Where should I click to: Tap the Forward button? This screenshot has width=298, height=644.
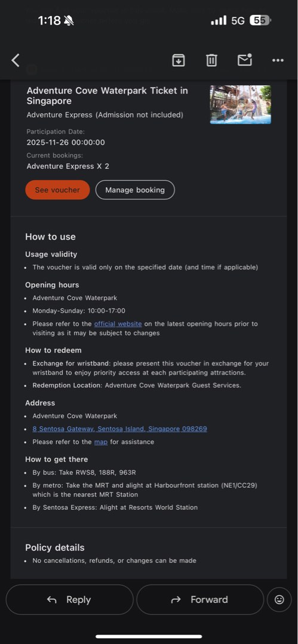pos(200,600)
